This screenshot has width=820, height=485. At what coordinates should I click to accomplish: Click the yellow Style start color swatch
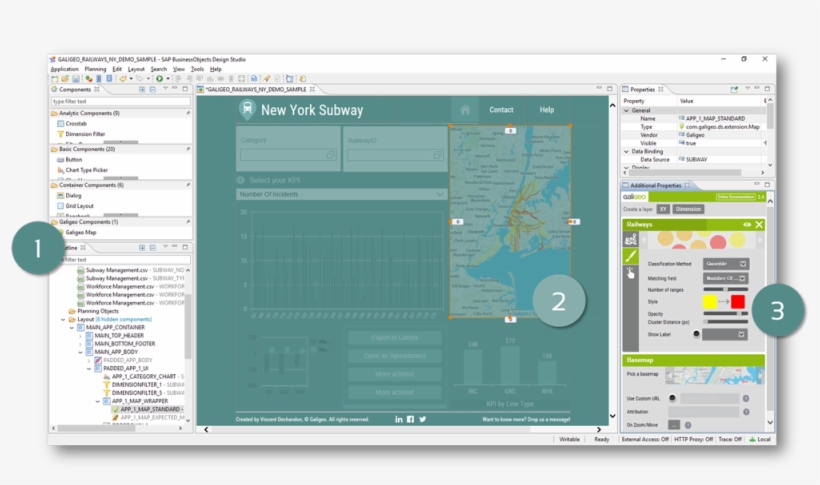click(710, 302)
